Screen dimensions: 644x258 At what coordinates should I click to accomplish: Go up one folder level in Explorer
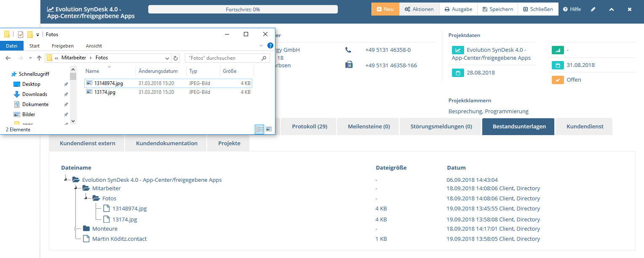coord(39,58)
